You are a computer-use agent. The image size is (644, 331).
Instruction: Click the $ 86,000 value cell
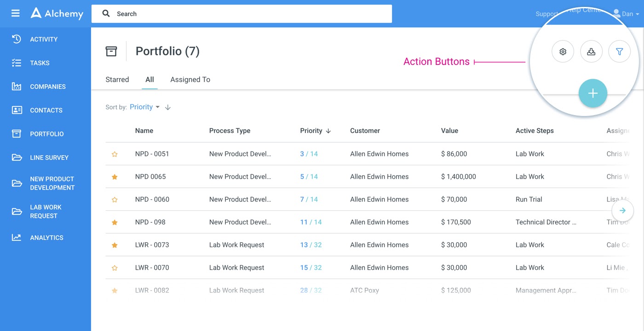[x=454, y=154]
